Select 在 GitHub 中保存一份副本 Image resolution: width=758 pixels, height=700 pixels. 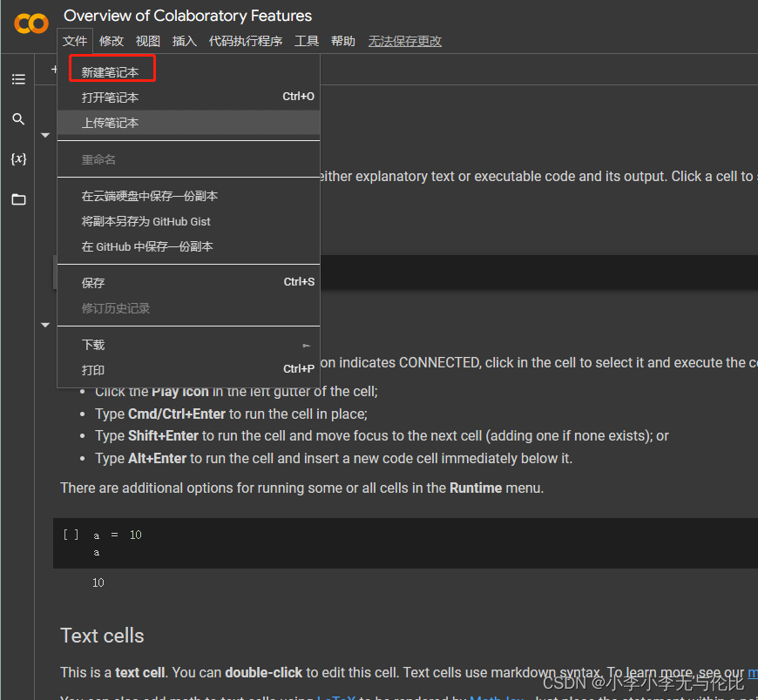coord(188,246)
